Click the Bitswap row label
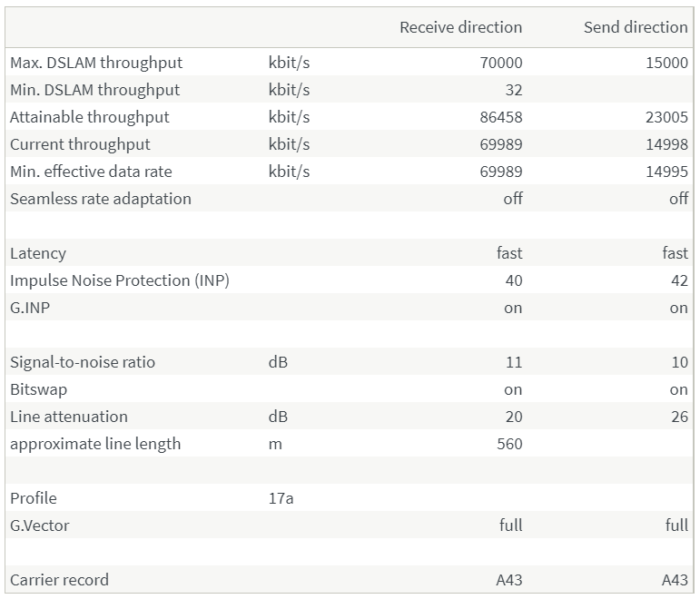700x599 pixels. pos(38,389)
